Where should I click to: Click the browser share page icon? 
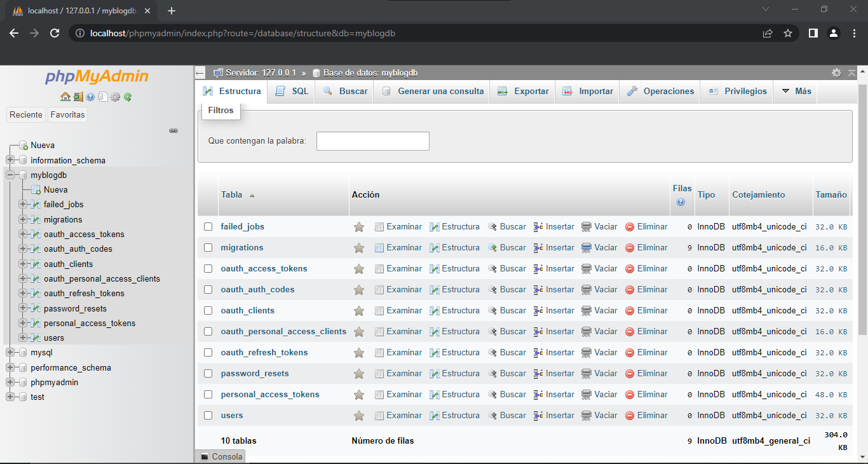coord(768,33)
